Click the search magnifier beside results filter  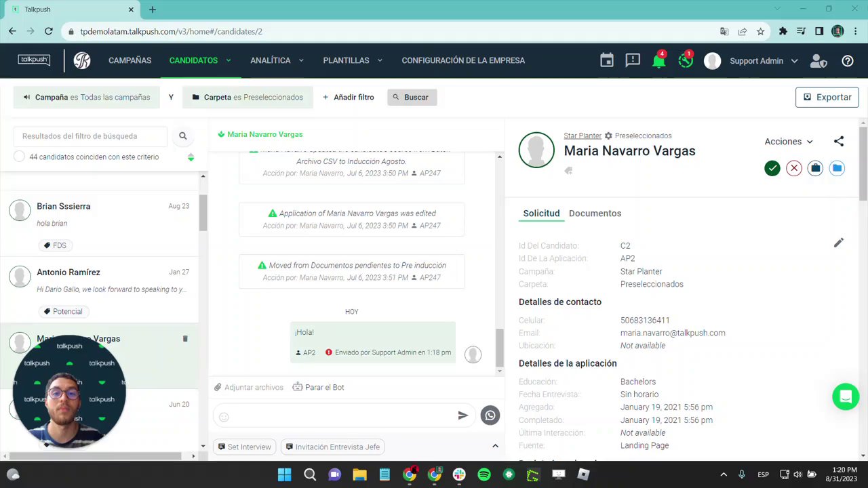(182, 136)
